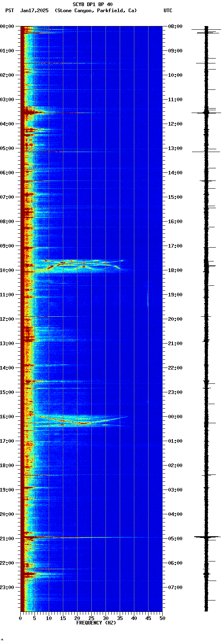Image resolution: width=224 pixels, height=644 pixels.
Task: Click the FREQUENCY (HZ) axis label
Action: 96,623
